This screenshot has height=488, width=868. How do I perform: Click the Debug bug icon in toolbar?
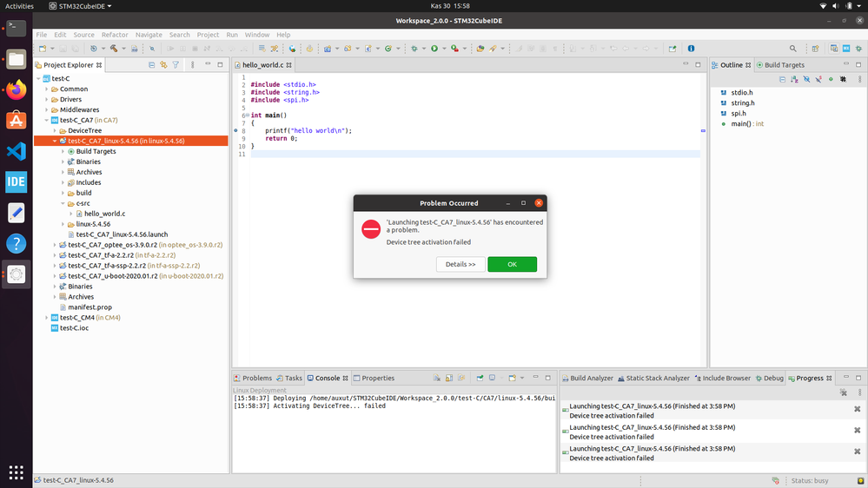414,49
